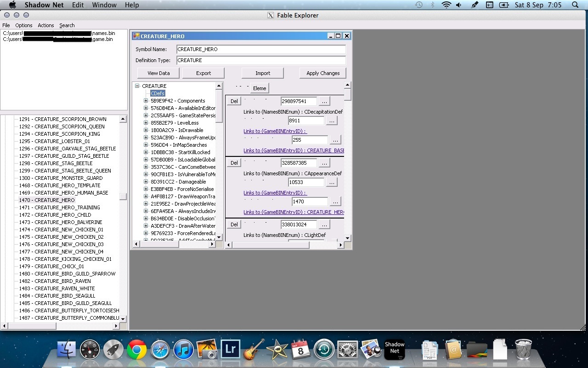Expand the 8D391CC2 - Damageable node
Image resolution: width=588 pixels, height=368 pixels.
[x=146, y=182]
